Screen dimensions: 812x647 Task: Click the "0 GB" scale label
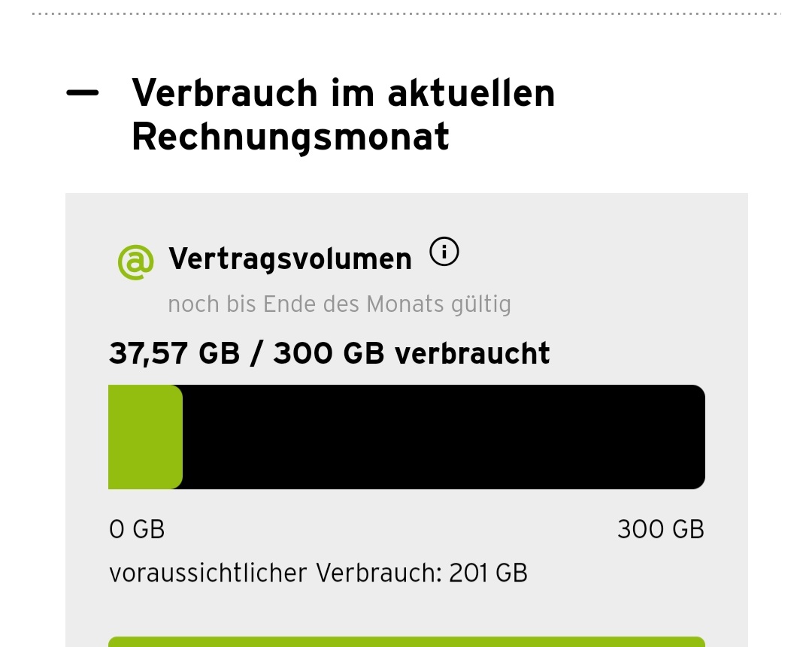click(137, 530)
